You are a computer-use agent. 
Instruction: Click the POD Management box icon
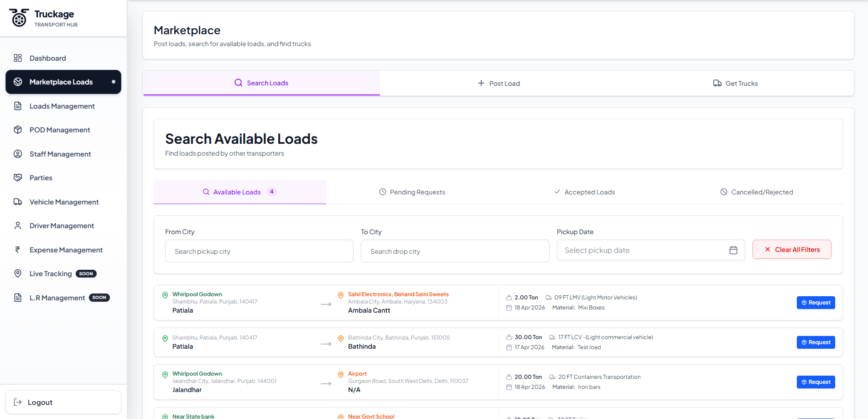18,130
